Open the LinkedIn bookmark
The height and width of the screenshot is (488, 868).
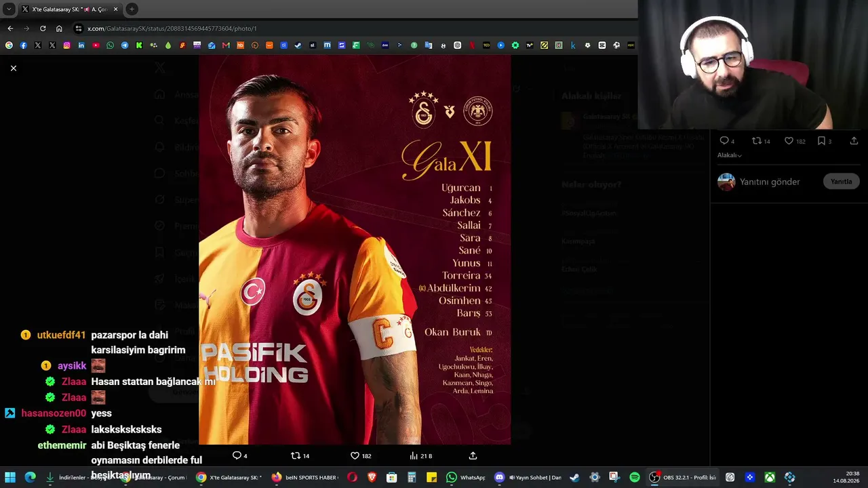(81, 45)
